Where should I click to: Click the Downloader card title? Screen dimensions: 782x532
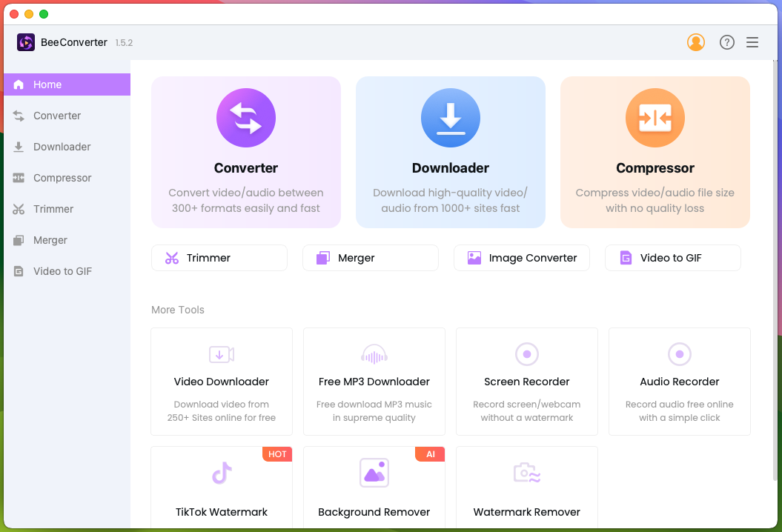pos(451,168)
